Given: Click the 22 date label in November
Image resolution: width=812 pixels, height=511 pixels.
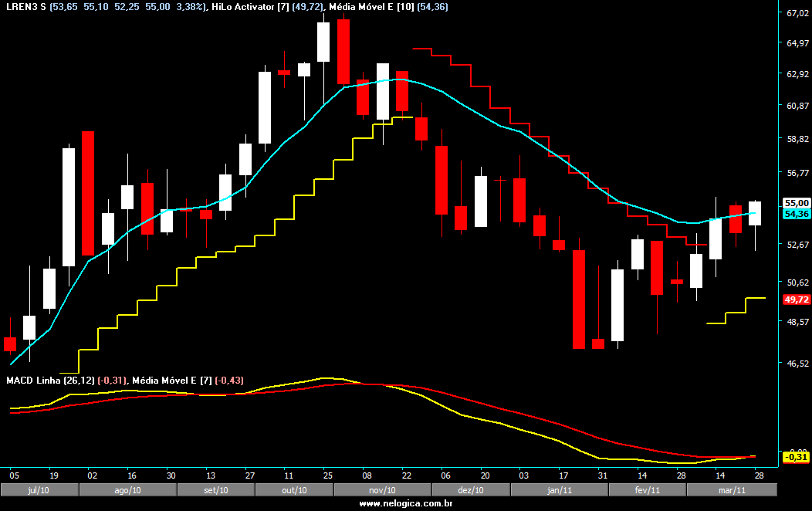Looking at the screenshot, I should pyautogui.click(x=407, y=475).
